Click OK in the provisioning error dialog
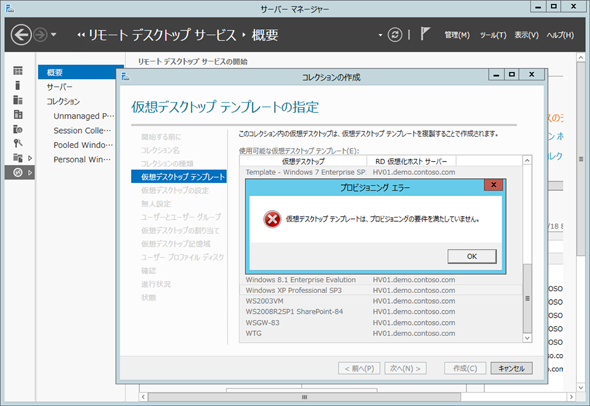The image size is (590, 406). point(471,256)
